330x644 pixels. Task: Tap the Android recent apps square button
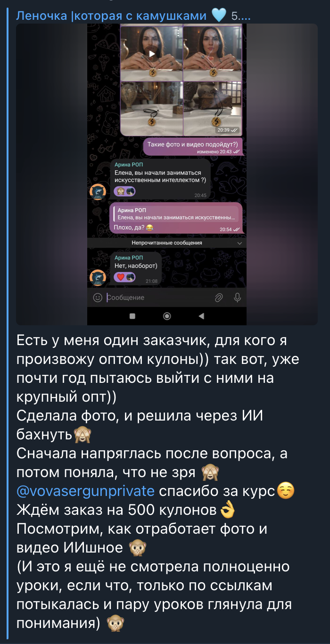tap(132, 316)
